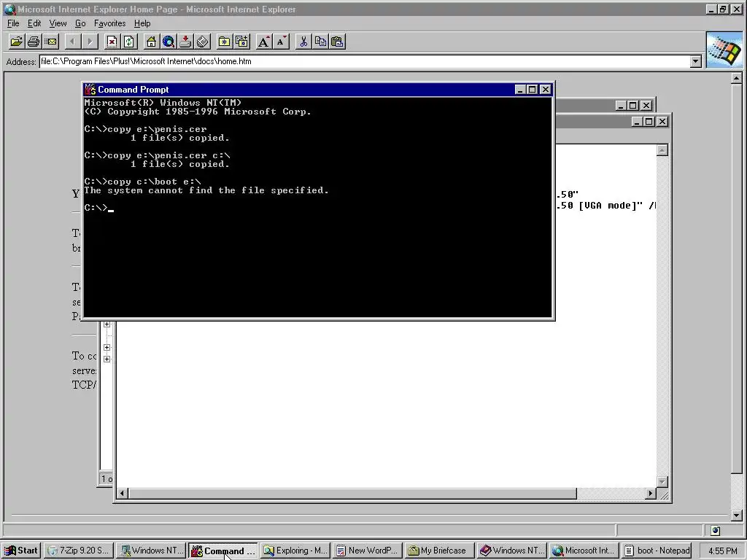Click the Open folder toolbar icon

click(x=16, y=42)
